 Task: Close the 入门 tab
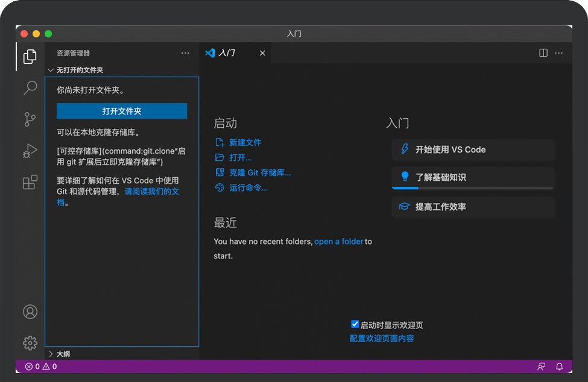tap(262, 53)
